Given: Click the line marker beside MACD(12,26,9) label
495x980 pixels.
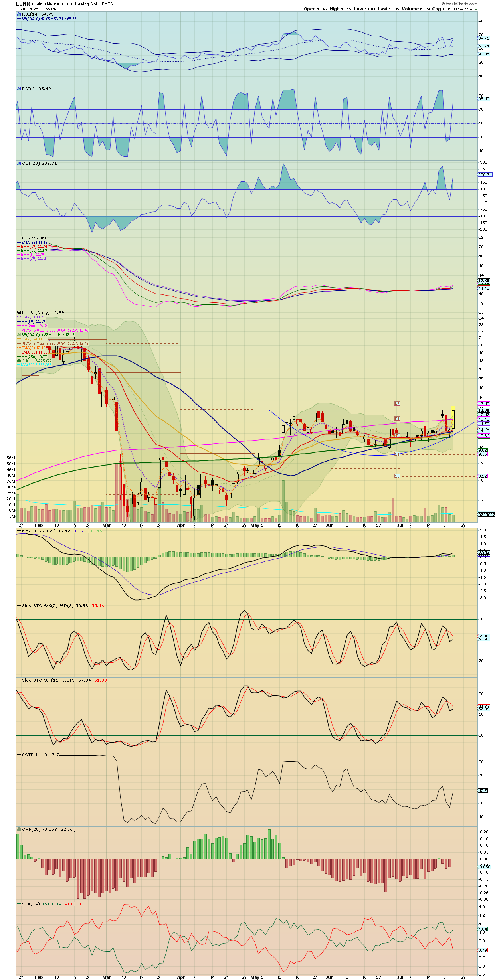Looking at the screenshot, I should click(19, 531).
